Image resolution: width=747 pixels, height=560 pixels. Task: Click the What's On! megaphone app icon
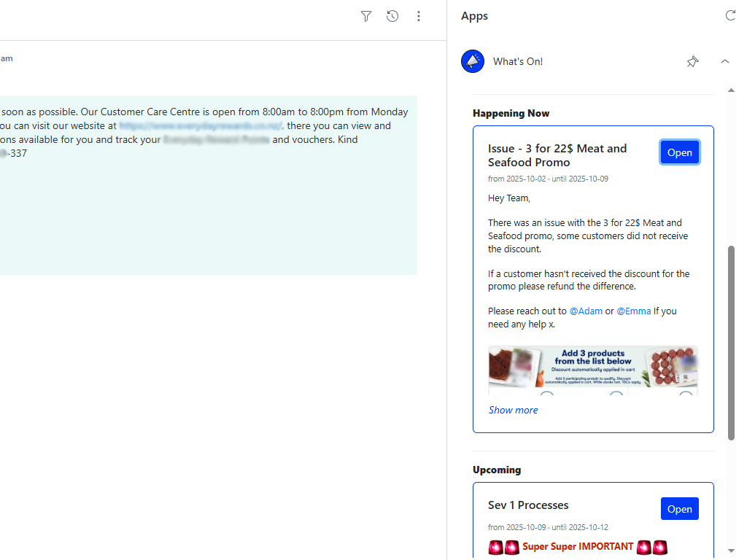tap(472, 61)
